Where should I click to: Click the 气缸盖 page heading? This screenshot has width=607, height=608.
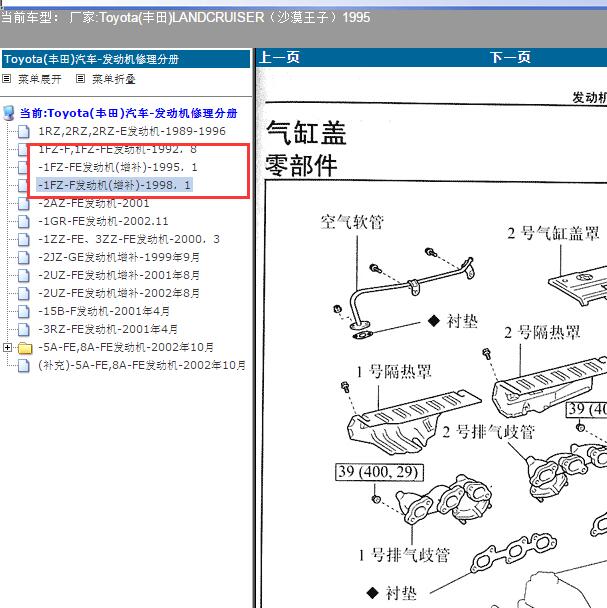[306, 133]
